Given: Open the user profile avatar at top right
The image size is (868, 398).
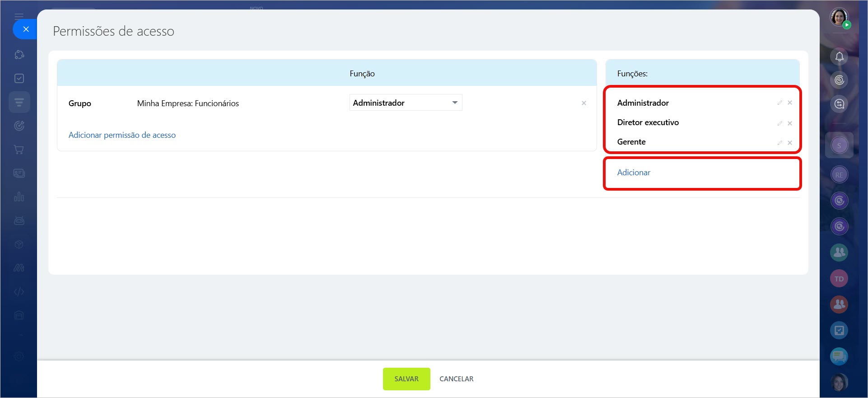Looking at the screenshot, I should coord(839,17).
